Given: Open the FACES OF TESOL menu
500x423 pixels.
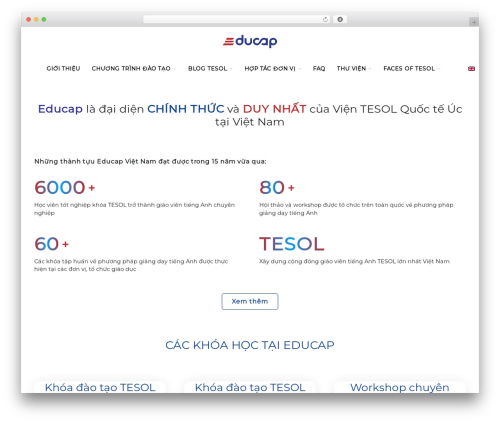Looking at the screenshot, I should tap(409, 69).
